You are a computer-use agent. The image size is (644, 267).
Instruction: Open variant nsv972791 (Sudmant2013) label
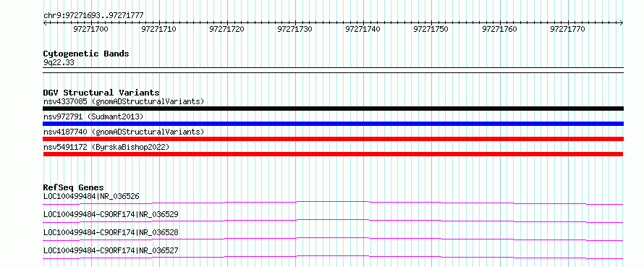pyautogui.click(x=93, y=116)
